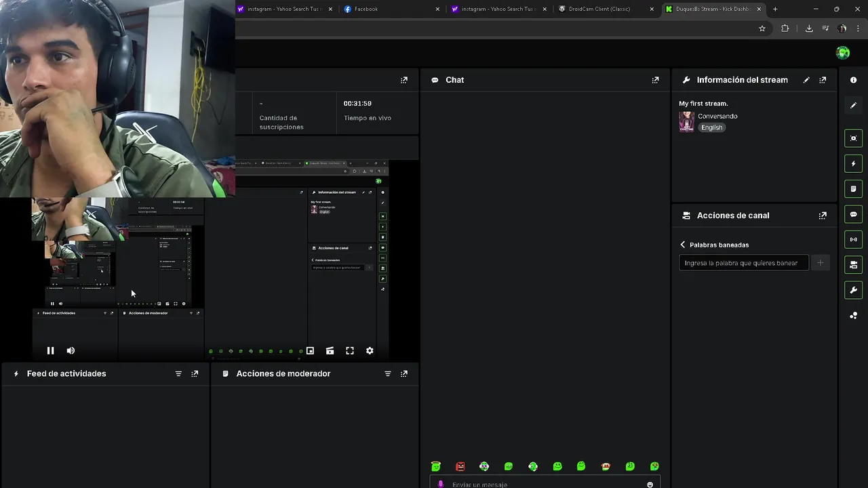Switch stream preview to theater mode
The height and width of the screenshot is (488, 868).
[x=330, y=350]
